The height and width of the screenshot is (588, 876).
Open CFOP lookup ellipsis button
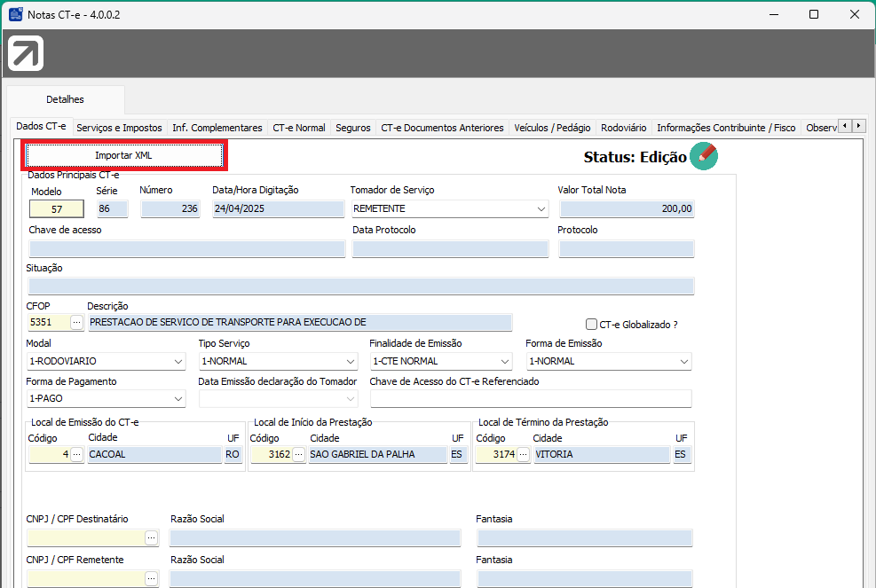pos(76,322)
